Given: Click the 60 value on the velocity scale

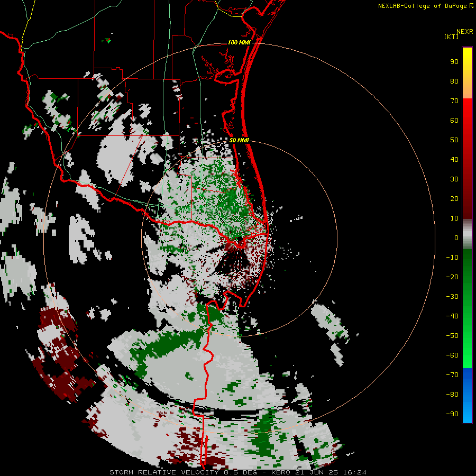Looking at the screenshot, I should coord(454,121).
